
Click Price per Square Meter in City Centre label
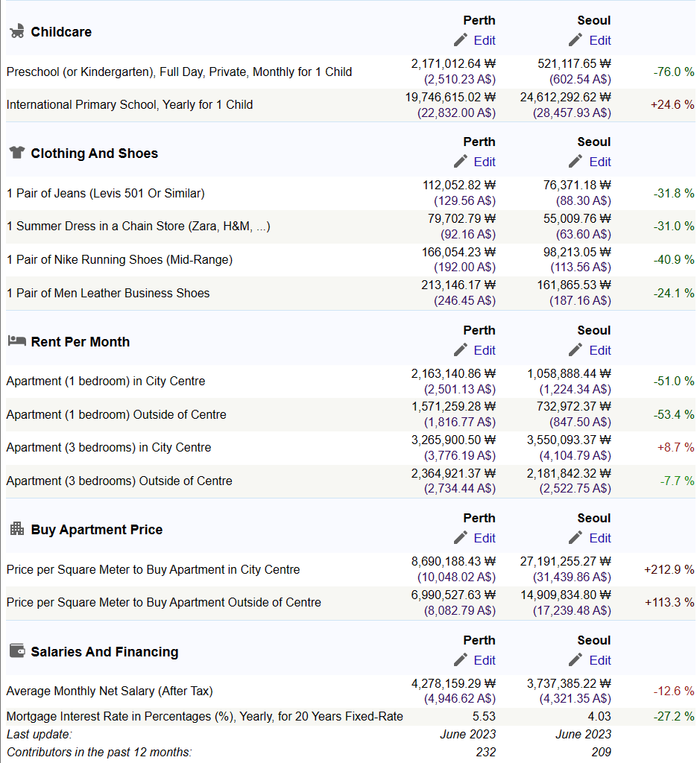(x=153, y=569)
